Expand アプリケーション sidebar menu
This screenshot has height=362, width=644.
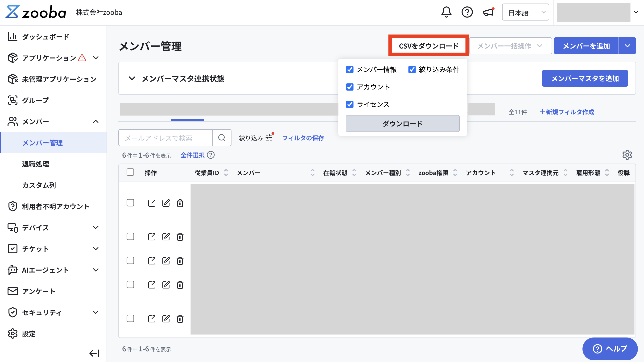tap(95, 58)
